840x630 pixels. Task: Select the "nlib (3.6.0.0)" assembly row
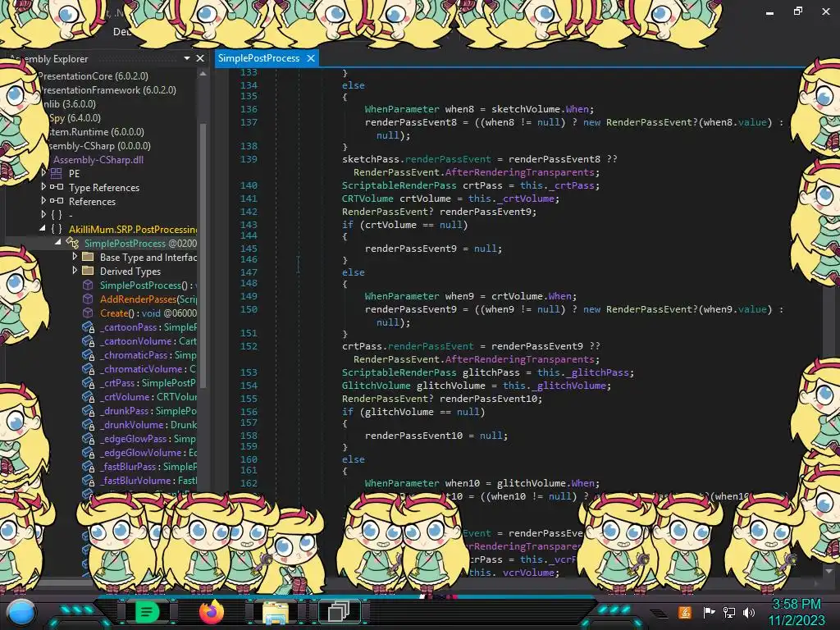69,104
